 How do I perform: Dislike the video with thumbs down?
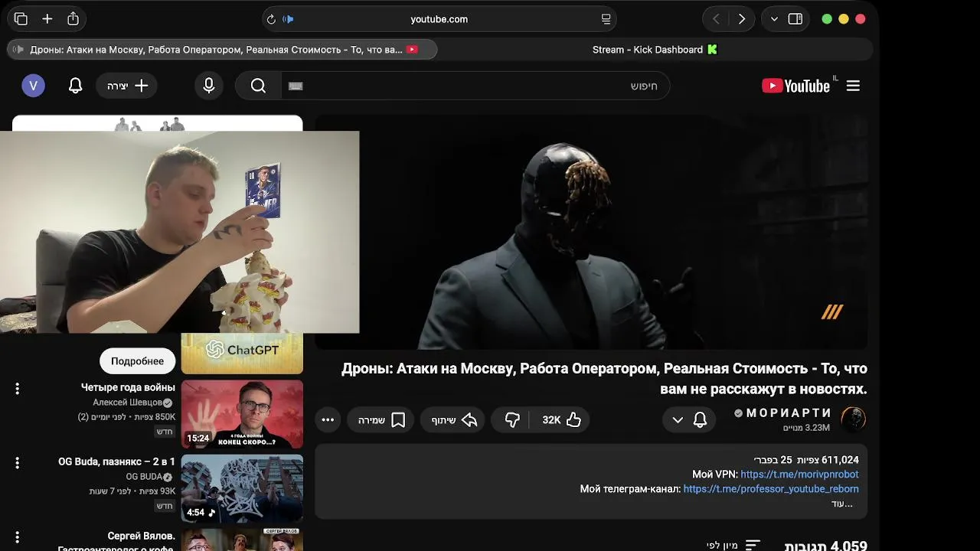click(512, 419)
